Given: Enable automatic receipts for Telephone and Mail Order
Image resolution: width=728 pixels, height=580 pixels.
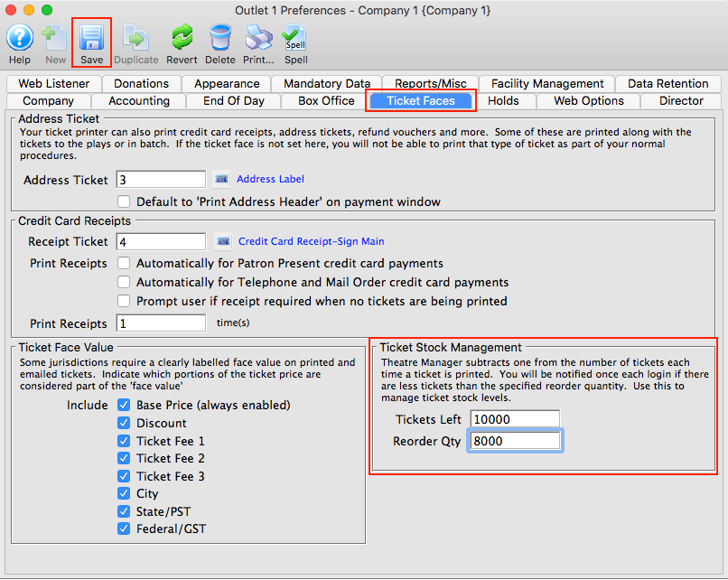Looking at the screenshot, I should pyautogui.click(x=124, y=283).
